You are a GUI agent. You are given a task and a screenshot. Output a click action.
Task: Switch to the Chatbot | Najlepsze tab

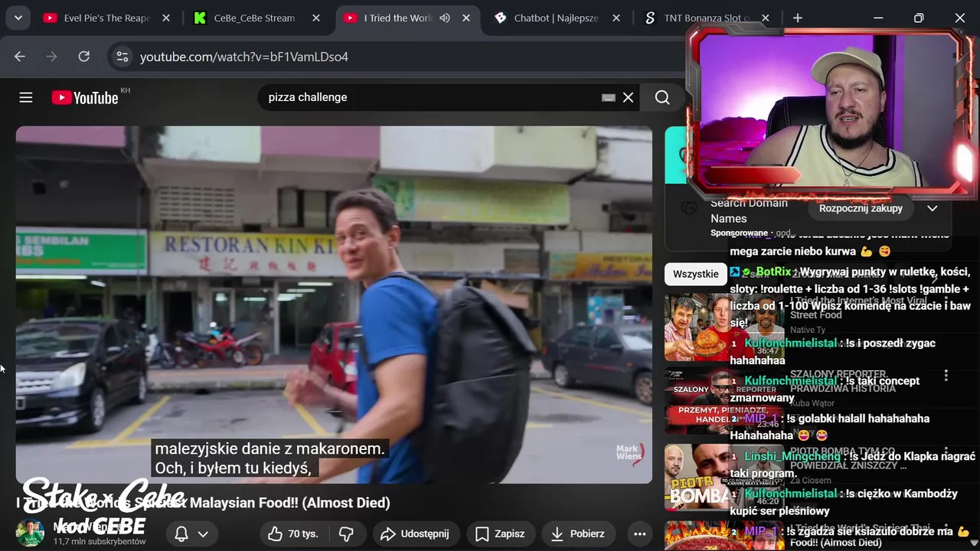pyautogui.click(x=556, y=18)
